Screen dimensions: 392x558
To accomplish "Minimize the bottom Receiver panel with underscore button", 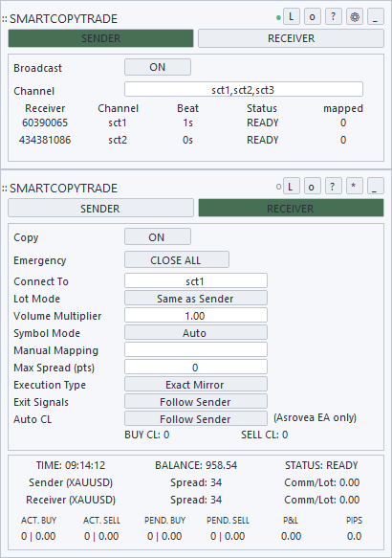I will 376,186.
